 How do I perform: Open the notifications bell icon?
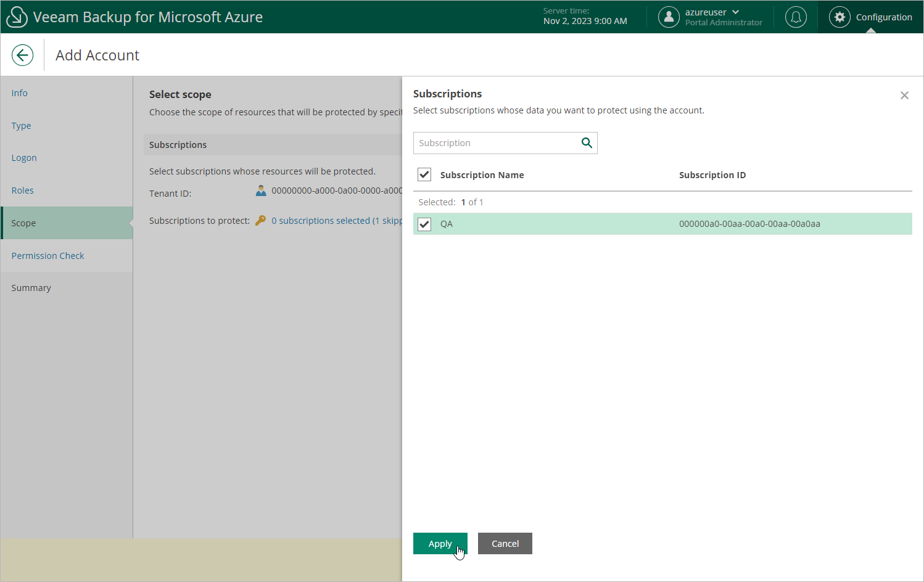click(796, 17)
